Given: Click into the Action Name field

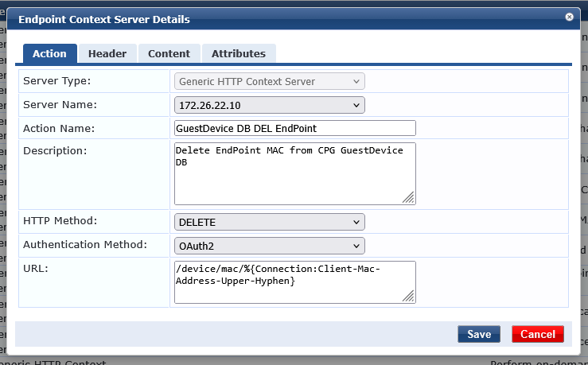Looking at the screenshot, I should [294, 128].
